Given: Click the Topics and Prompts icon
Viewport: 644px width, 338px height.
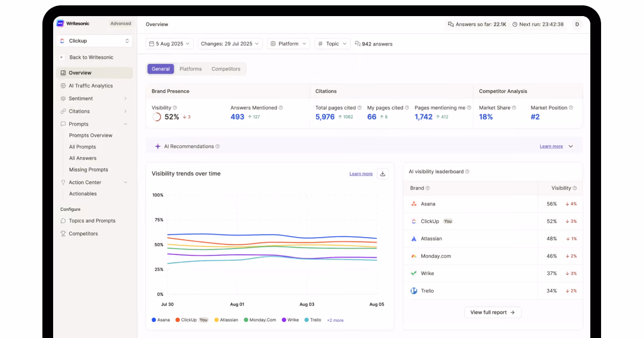Looking at the screenshot, I should click(63, 221).
